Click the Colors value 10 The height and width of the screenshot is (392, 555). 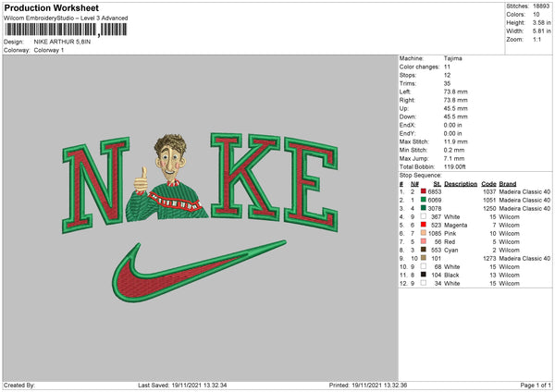536,15
